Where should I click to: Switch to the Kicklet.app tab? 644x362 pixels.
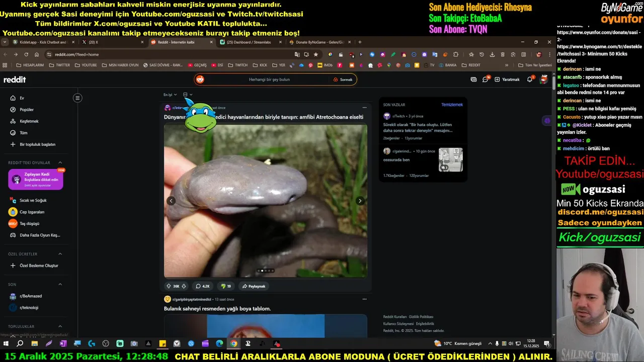click(44, 42)
